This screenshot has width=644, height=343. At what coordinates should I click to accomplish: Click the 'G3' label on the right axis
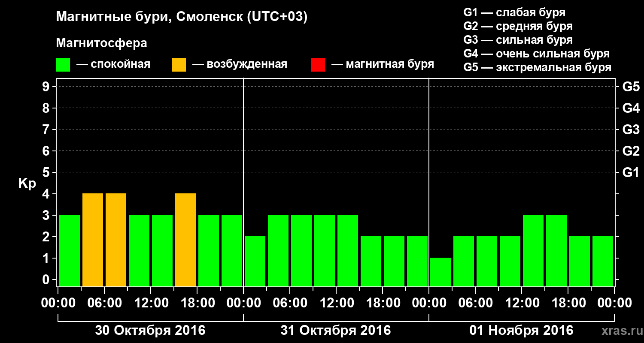(631, 130)
